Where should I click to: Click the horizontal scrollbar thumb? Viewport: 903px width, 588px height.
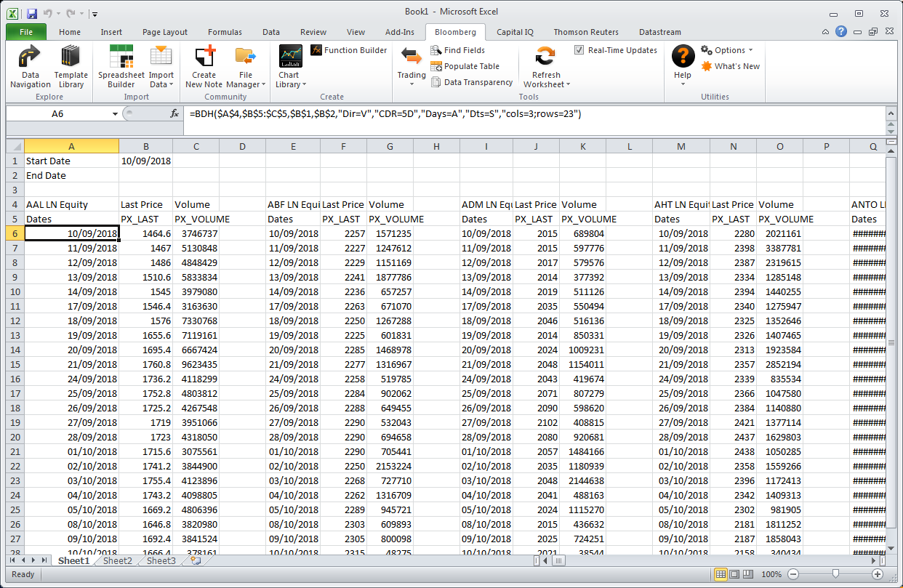point(557,561)
